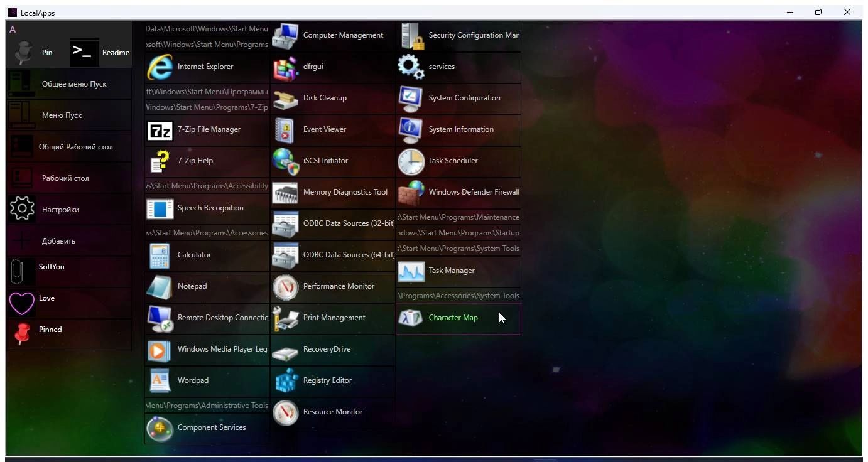
Task: Open Character Map icon
Action: [411, 318]
